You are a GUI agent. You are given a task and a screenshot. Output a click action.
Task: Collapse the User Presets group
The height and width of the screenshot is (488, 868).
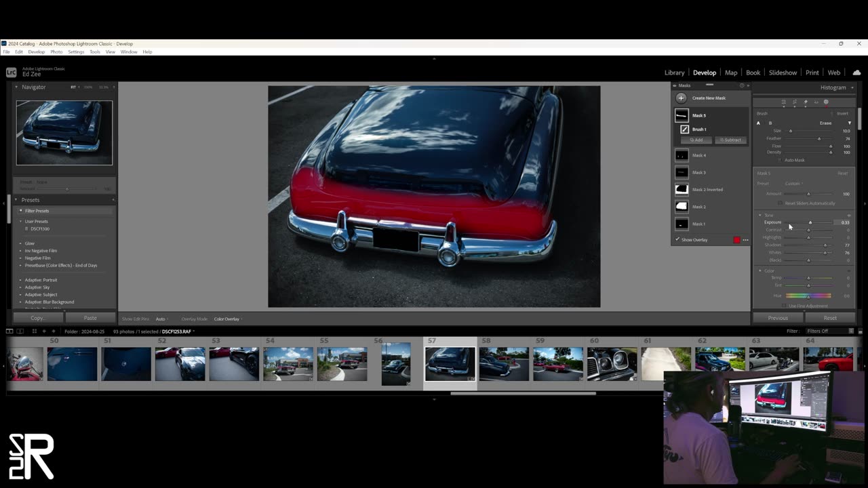pos(20,221)
